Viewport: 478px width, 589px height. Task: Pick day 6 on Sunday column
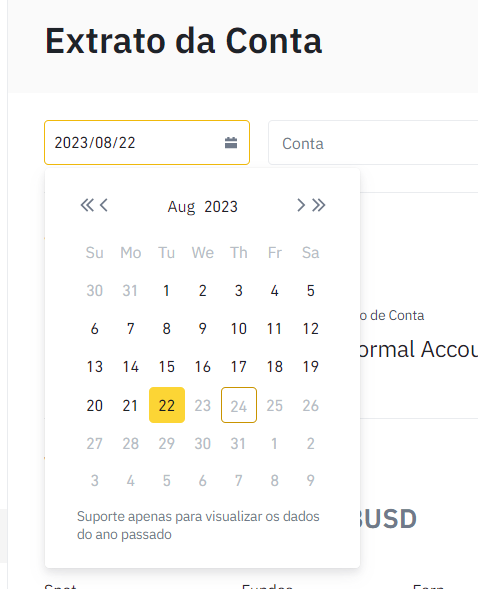[95, 329]
